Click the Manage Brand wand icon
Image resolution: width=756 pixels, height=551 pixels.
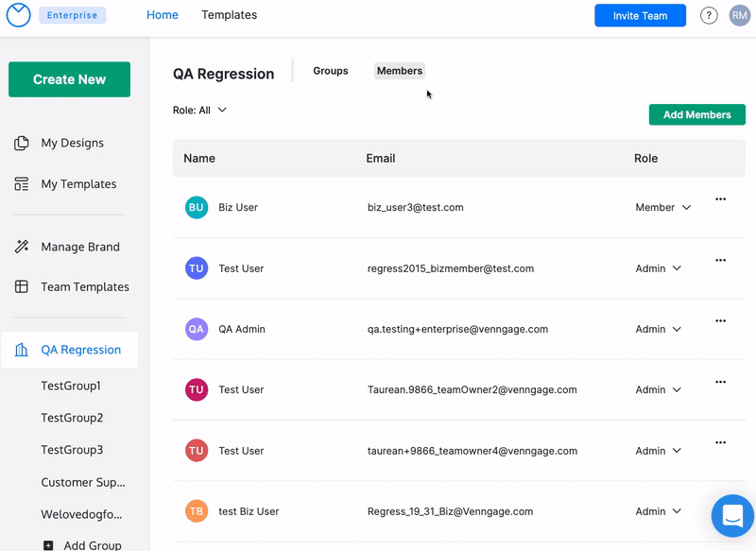[22, 247]
